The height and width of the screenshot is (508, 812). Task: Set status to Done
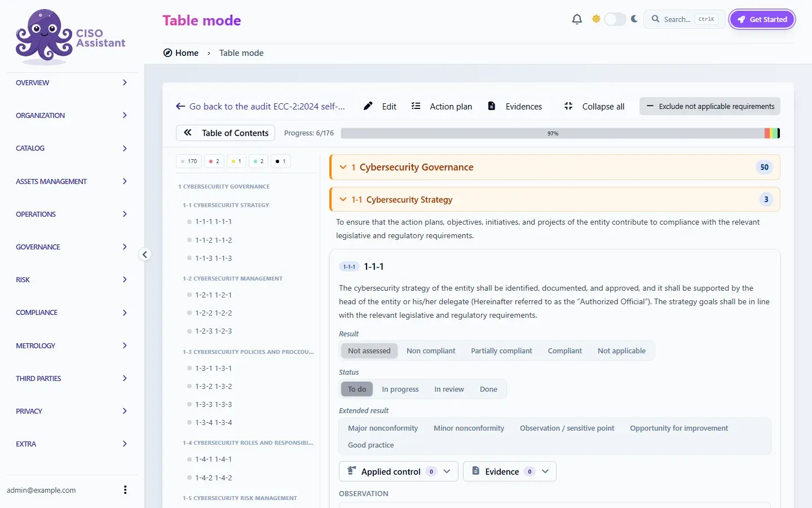tap(488, 389)
